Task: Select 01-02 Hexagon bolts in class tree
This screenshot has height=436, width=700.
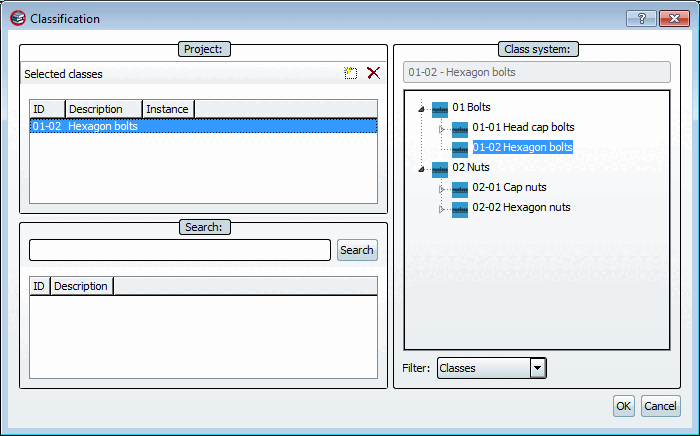Action: (x=522, y=147)
